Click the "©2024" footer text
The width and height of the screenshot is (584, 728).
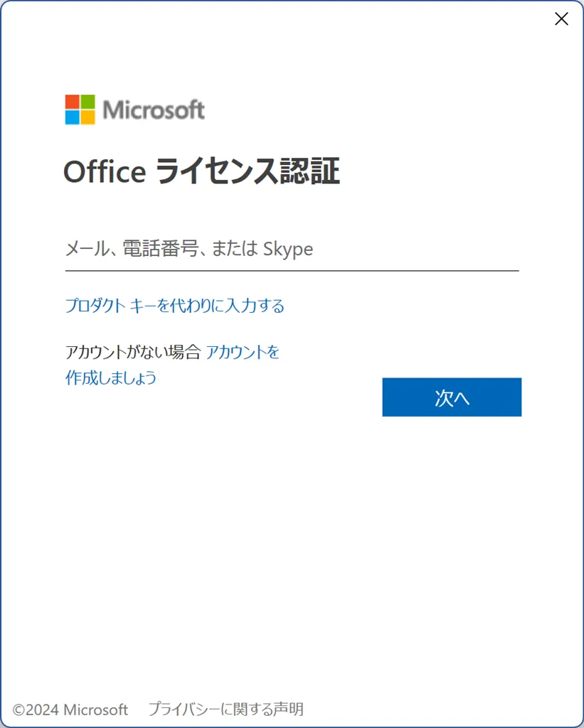(x=36, y=710)
